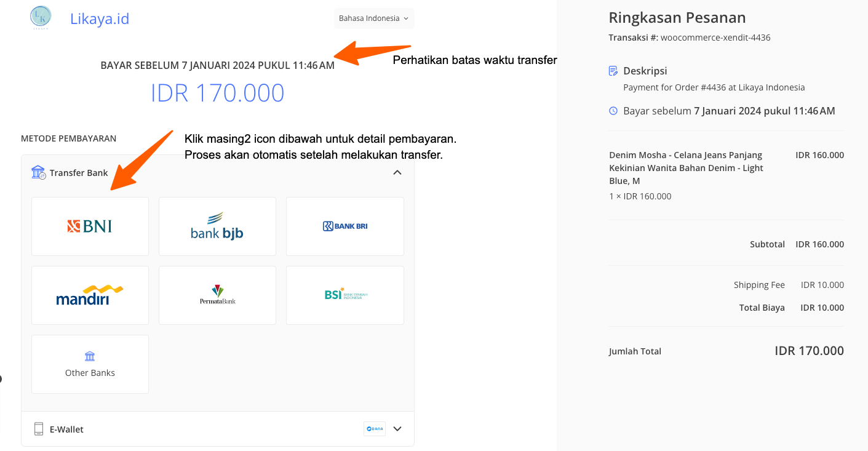Viewport: 868px width, 451px height.
Task: Click the Likaya logo icon
Action: [41, 18]
